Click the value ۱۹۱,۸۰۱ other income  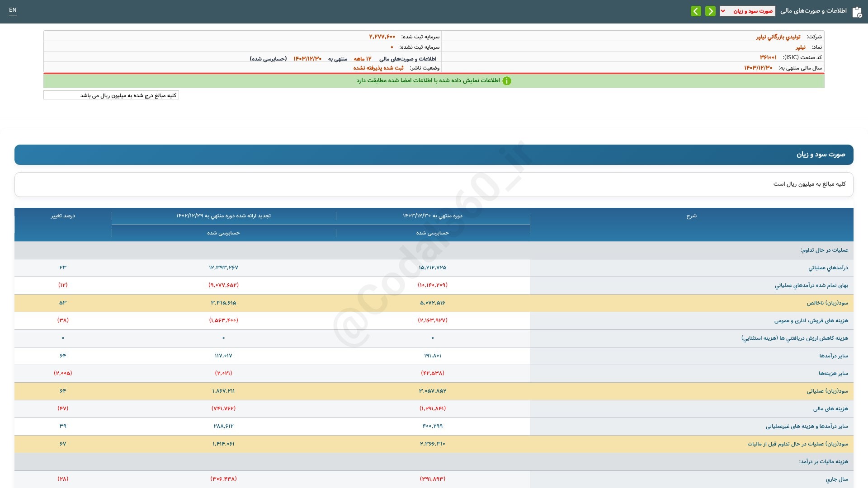(x=433, y=356)
